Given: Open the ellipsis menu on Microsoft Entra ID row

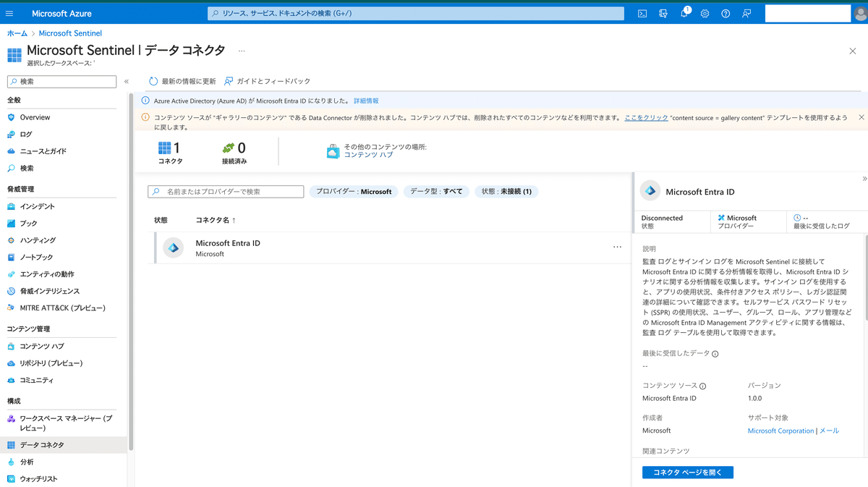Looking at the screenshot, I should click(617, 247).
